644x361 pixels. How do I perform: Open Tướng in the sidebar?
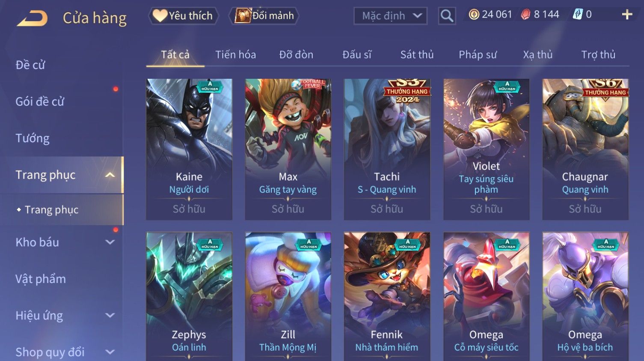[x=33, y=138]
